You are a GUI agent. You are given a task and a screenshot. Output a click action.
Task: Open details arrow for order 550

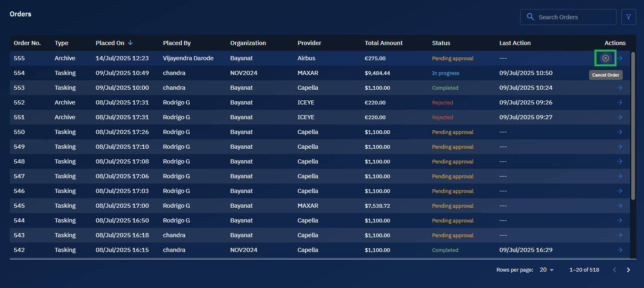click(x=620, y=132)
